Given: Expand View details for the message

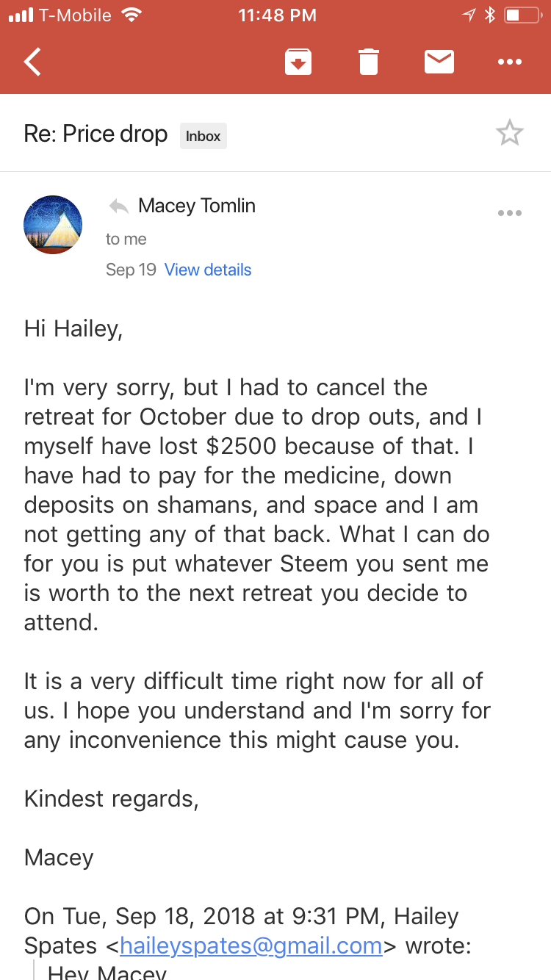Looking at the screenshot, I should click(208, 270).
